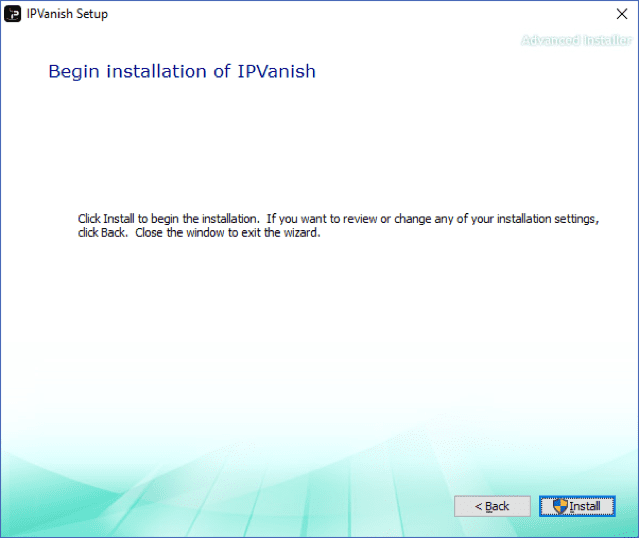Image resolution: width=639 pixels, height=538 pixels.
Task: Click the Install button to begin installation
Action: pos(577,506)
